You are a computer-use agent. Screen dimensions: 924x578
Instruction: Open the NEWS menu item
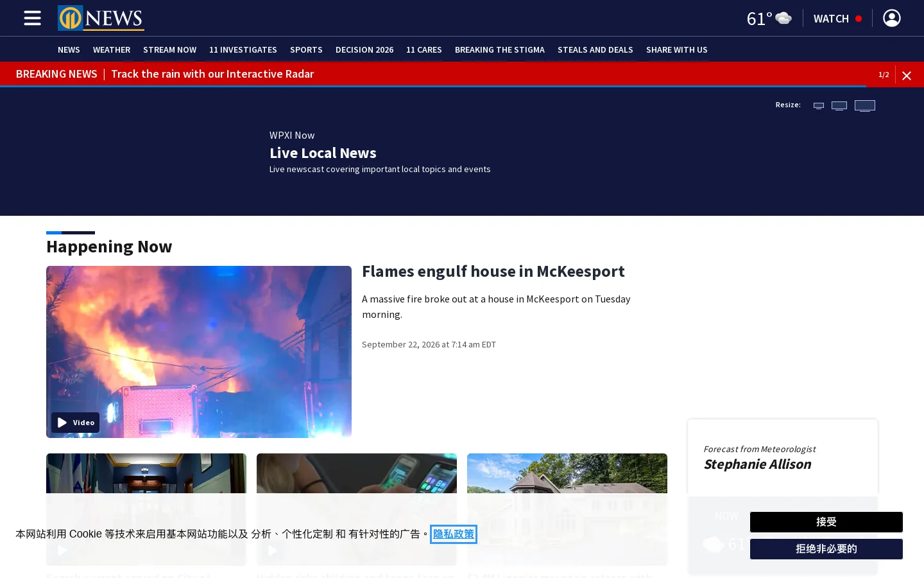[69, 49]
